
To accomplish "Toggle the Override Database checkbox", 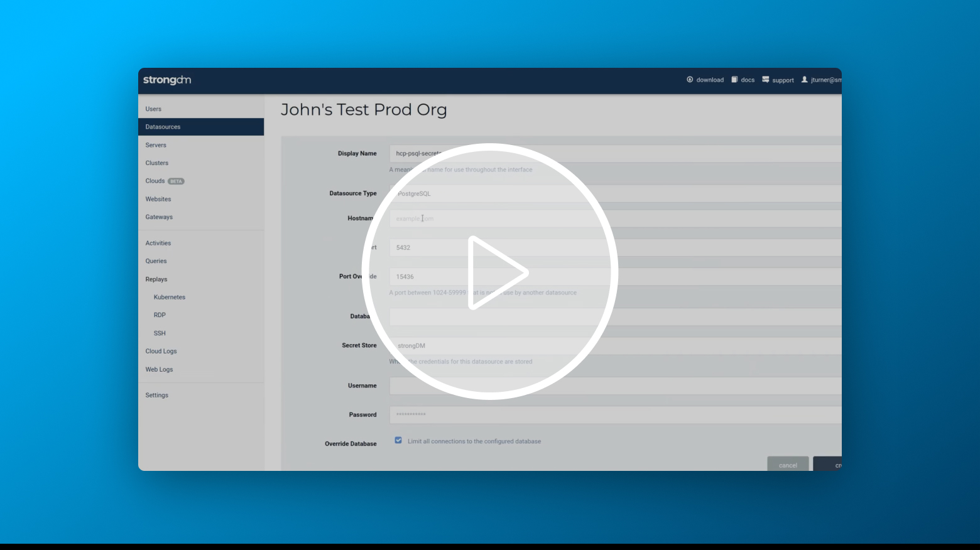I will (398, 441).
